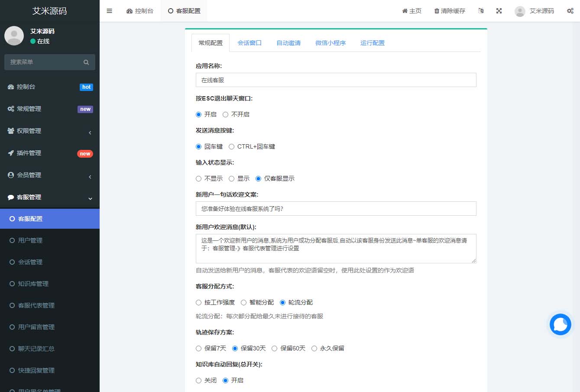Click the 应用名称 input field

point(336,80)
